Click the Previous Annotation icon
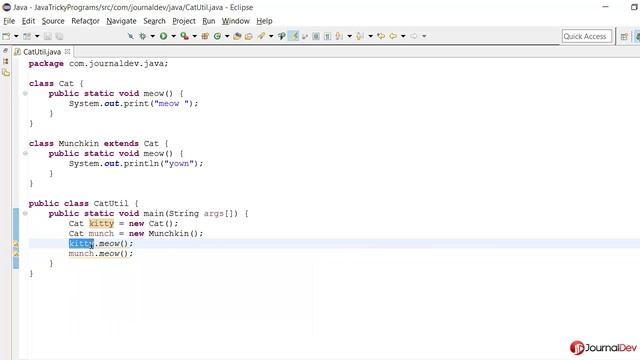Screen dimensions: 640x360 pos(360,36)
